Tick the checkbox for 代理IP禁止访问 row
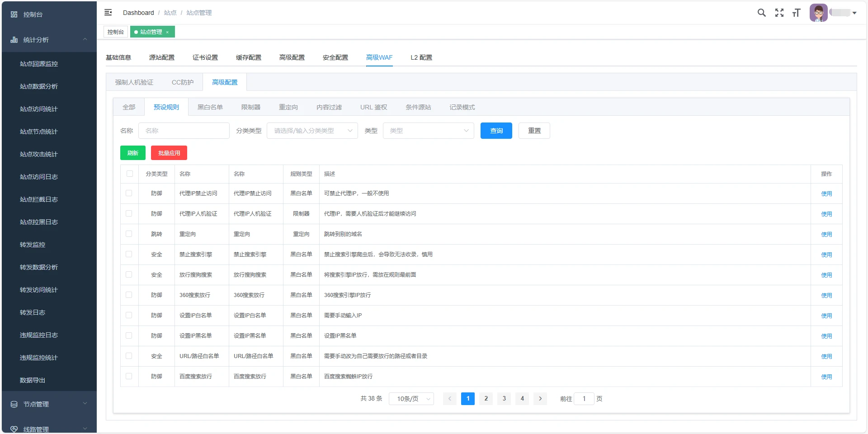 [x=129, y=193]
